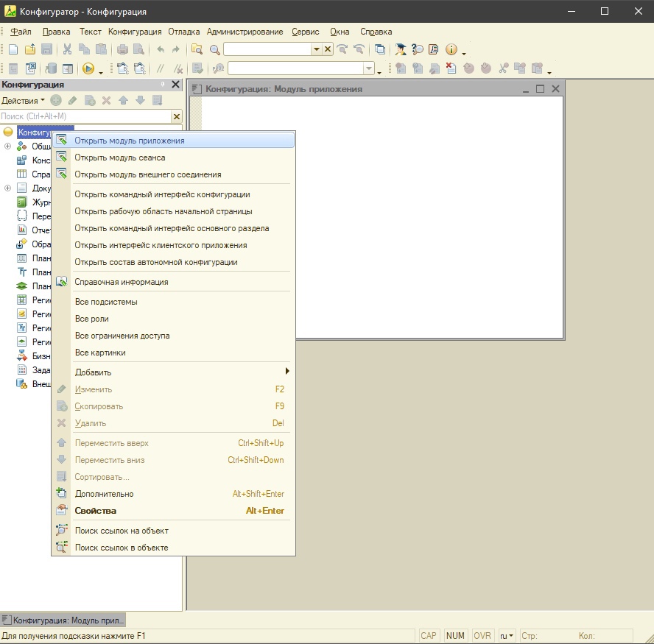Open the ru keyboard layout dropdown
This screenshot has width=654, height=644.
tap(507, 636)
